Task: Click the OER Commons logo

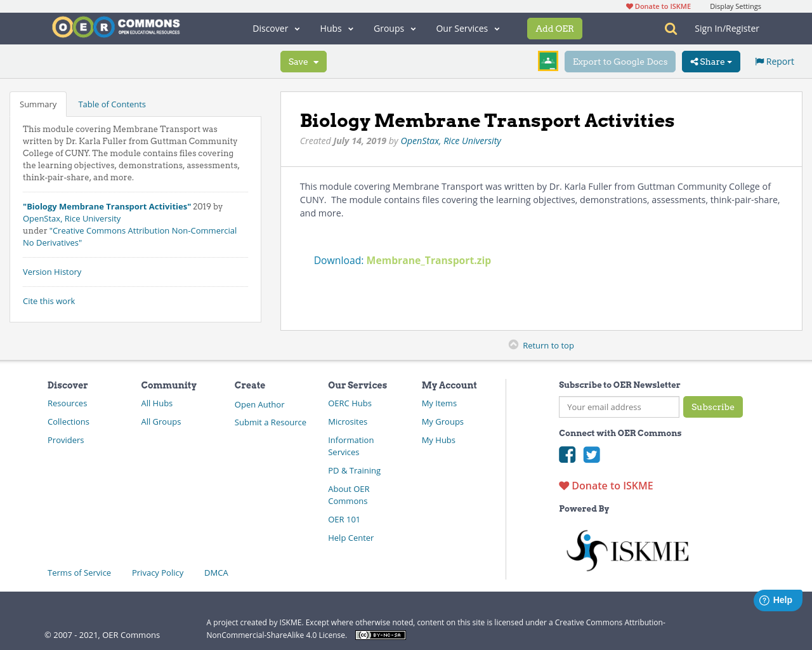Action: tap(115, 26)
